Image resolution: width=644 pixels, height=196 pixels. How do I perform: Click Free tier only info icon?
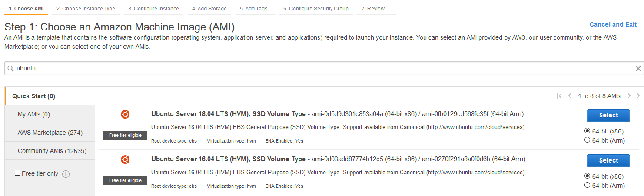[66, 174]
